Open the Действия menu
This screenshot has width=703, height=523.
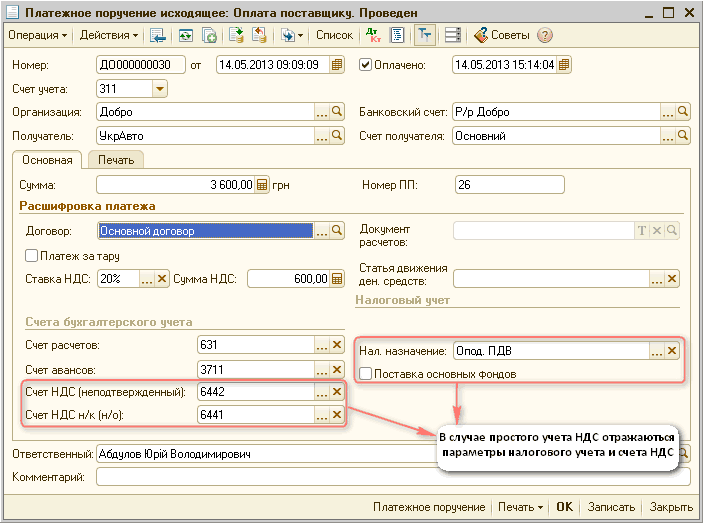pos(109,35)
